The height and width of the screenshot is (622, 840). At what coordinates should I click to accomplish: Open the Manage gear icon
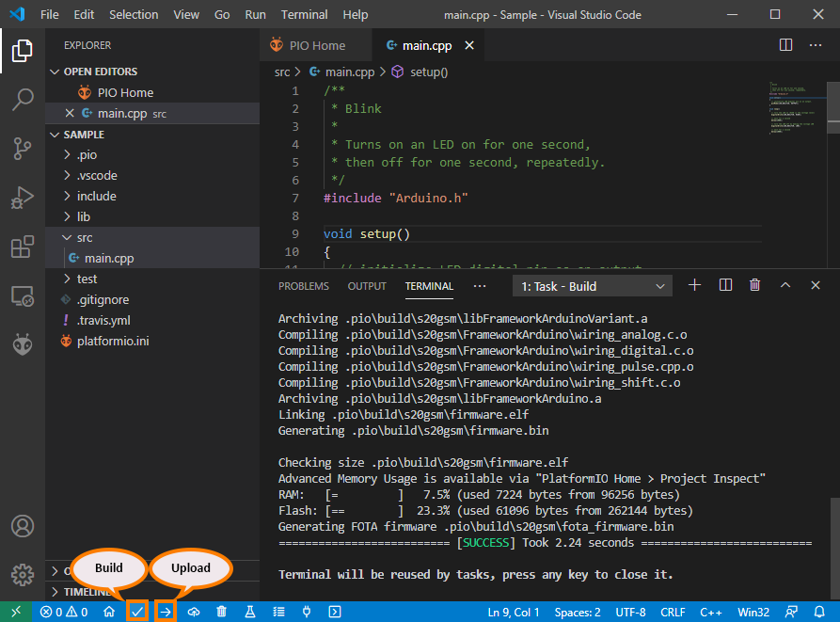22,575
